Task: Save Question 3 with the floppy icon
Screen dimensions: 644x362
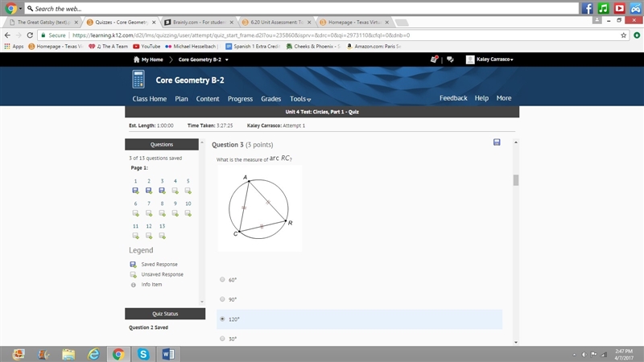Action: [497, 142]
